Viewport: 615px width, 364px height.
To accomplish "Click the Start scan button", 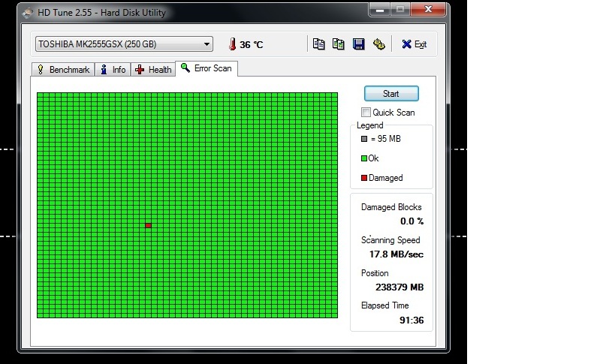I will coord(391,94).
